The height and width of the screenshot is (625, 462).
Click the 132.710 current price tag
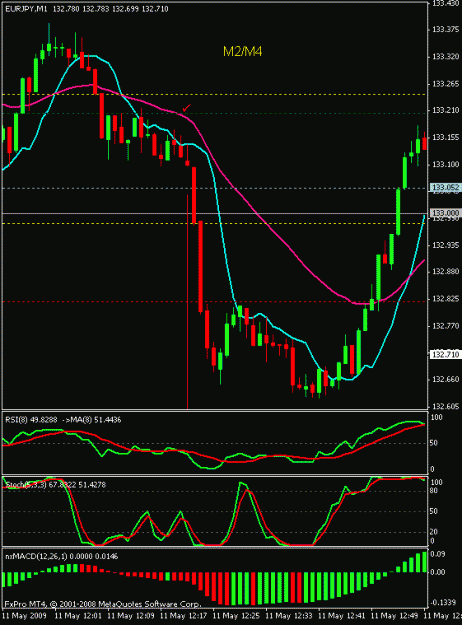coord(446,354)
